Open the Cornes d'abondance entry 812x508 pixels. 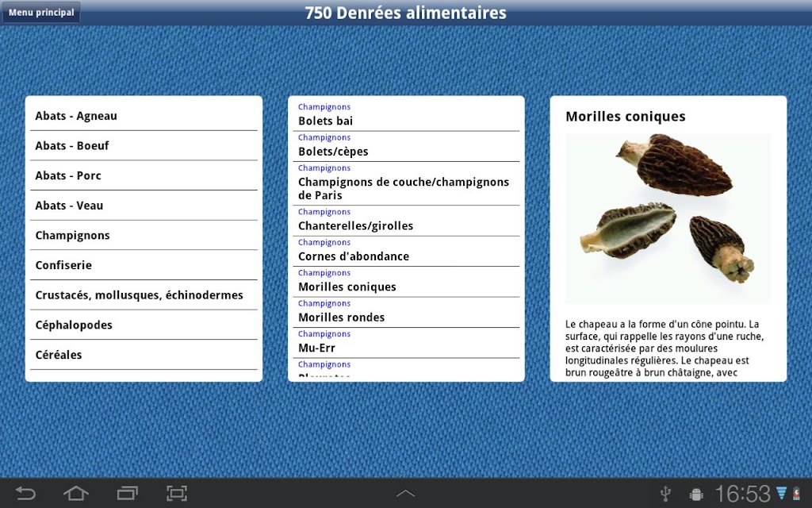(406, 252)
